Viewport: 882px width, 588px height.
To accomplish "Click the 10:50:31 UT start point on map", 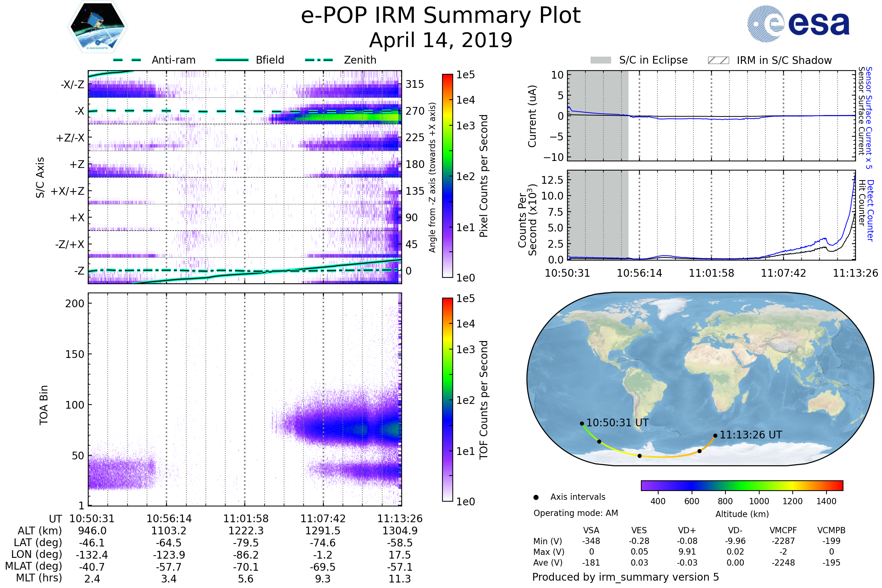I will pyautogui.click(x=582, y=423).
